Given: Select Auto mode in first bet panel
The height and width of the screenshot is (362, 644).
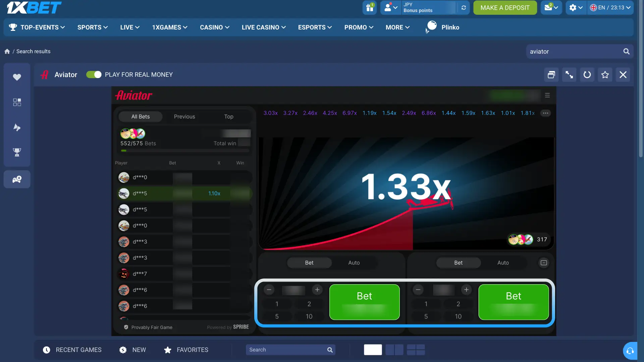Looking at the screenshot, I should (354, 263).
